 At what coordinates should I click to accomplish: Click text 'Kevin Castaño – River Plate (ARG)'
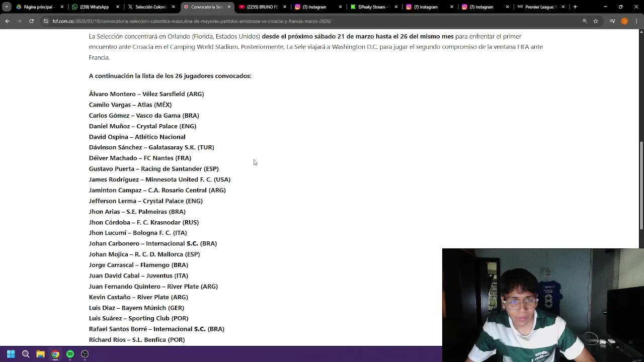[138, 297]
